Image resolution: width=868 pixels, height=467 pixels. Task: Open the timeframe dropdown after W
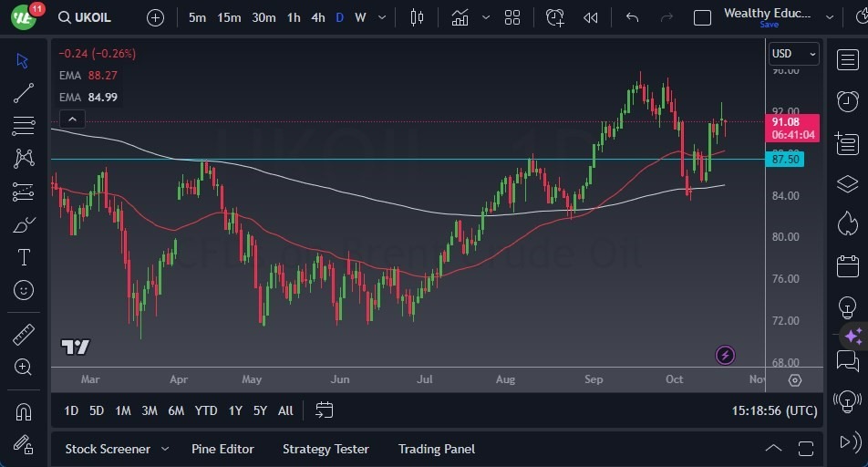381,17
